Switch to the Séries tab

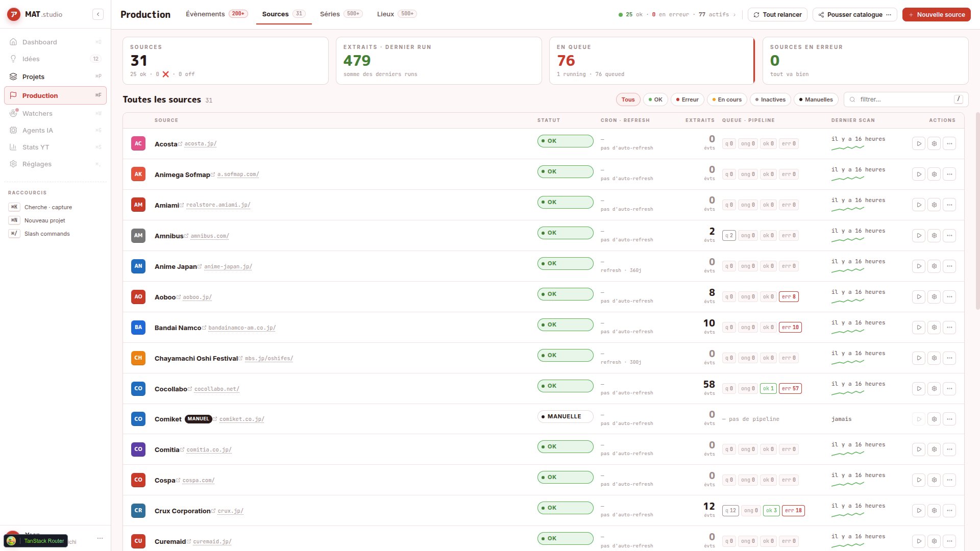341,14
